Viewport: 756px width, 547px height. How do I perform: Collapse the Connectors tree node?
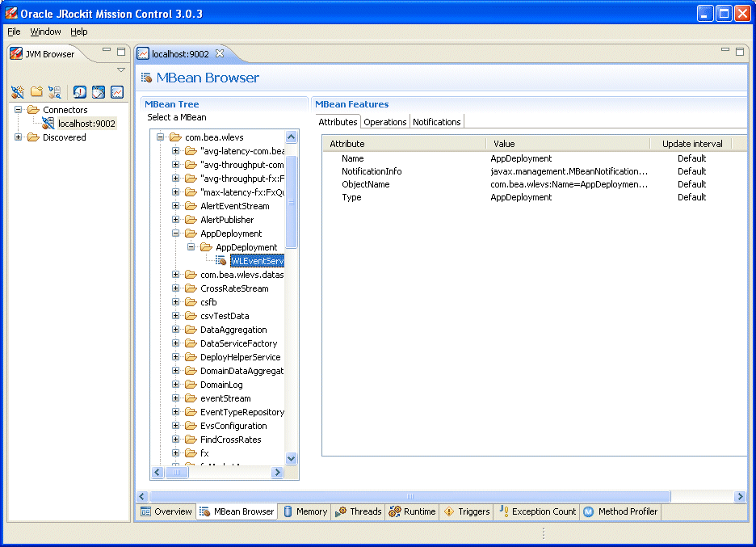[x=18, y=110]
